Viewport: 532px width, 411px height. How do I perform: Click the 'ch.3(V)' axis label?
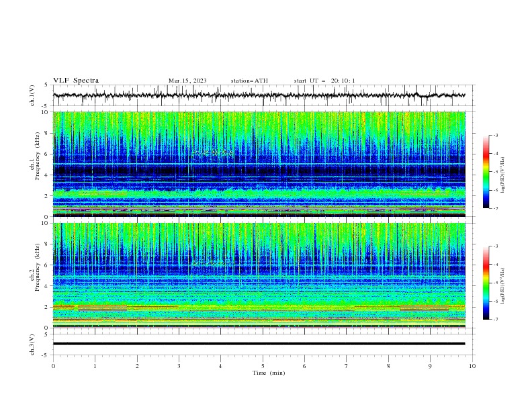[x=32, y=345]
